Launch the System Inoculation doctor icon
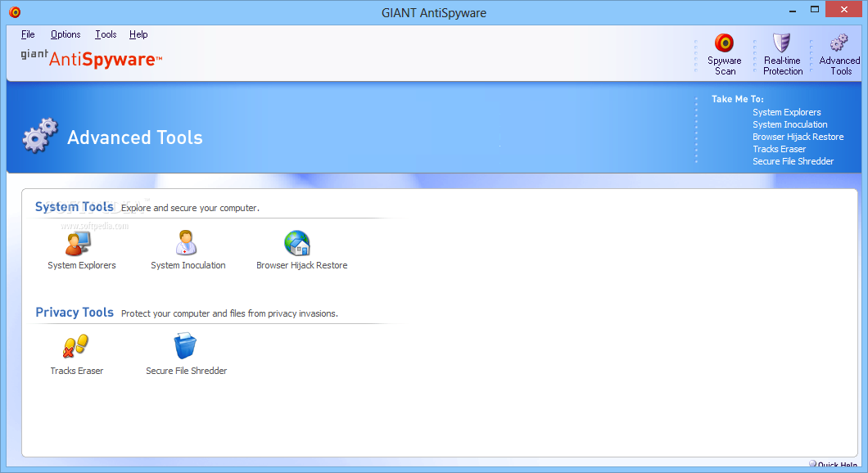 point(186,243)
